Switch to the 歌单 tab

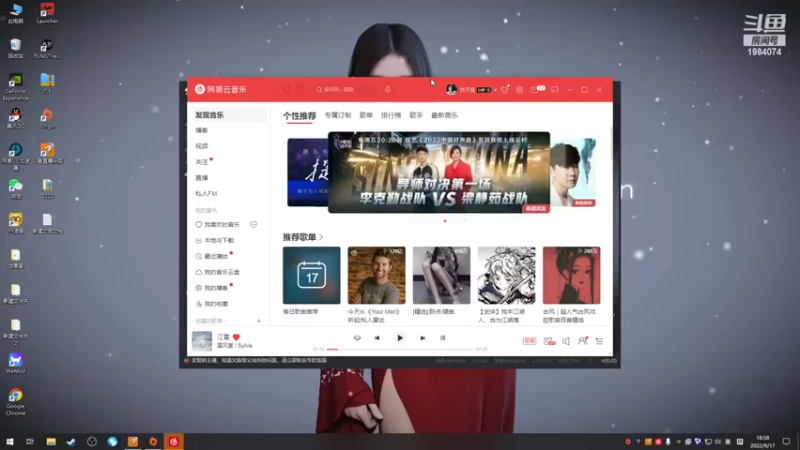point(366,115)
